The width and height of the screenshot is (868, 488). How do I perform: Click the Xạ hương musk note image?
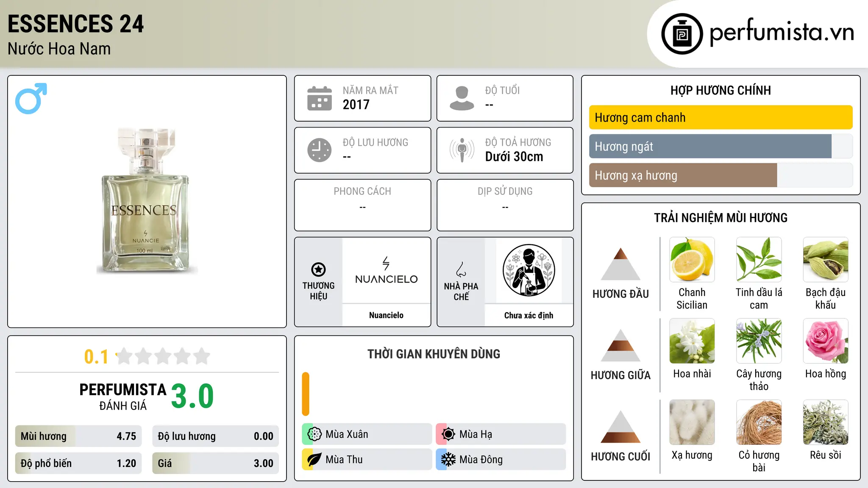tap(692, 422)
